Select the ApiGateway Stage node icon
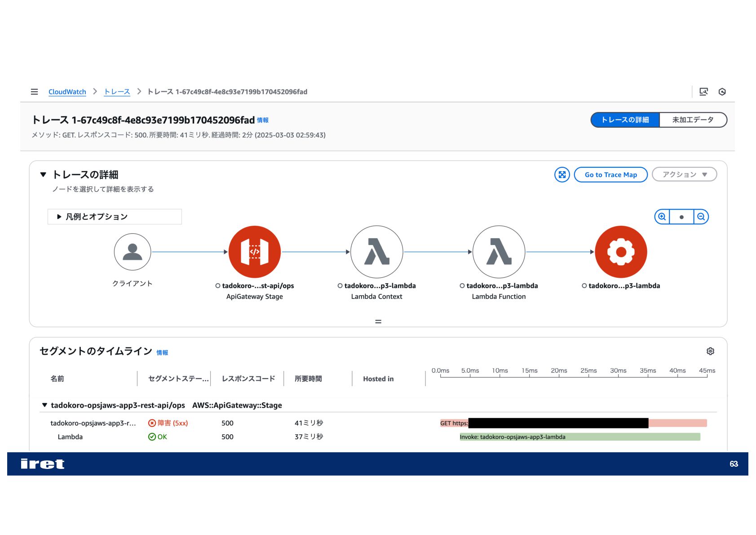The height and width of the screenshot is (535, 756). click(x=255, y=252)
